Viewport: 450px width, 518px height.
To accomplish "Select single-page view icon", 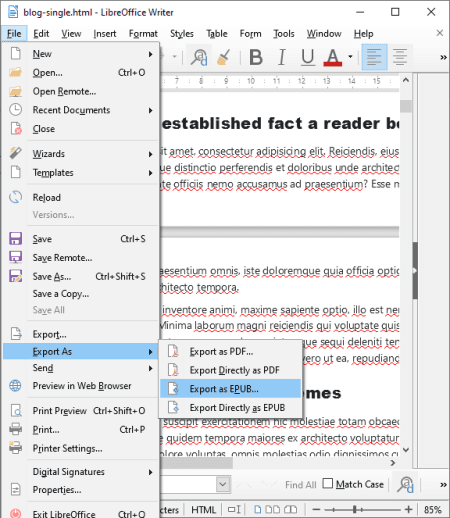I will coord(257,510).
